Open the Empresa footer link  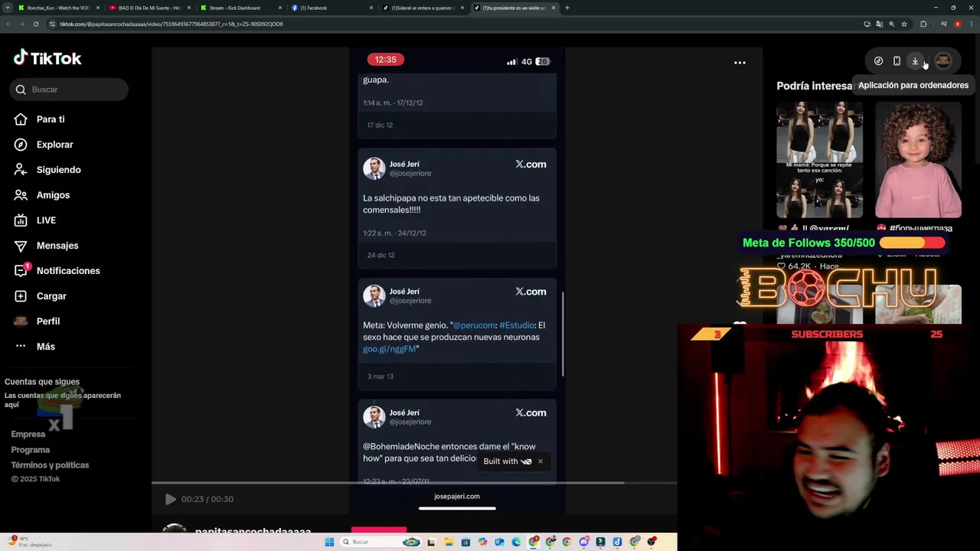coord(28,434)
